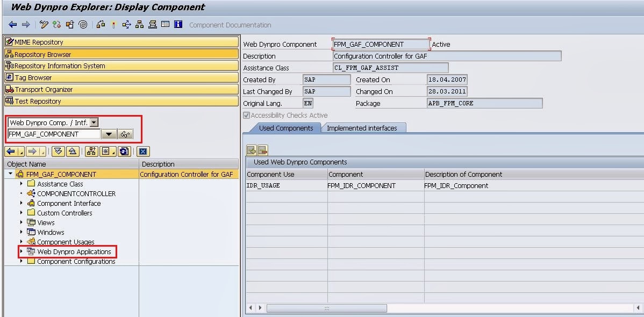Open the Web Dynpro Comp. / Intf. dropdown
Image resolution: width=644 pixels, height=317 pixels.
[94, 123]
